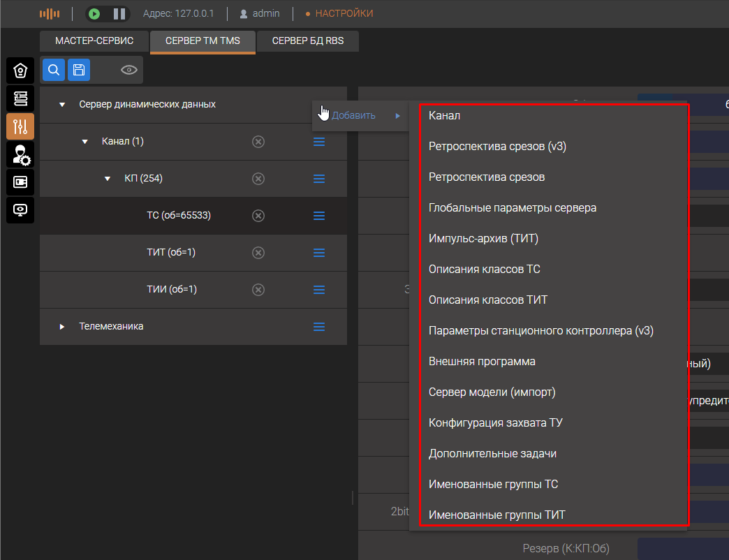
Task: Collapse the КП (254) tree node
Action: [x=108, y=179]
